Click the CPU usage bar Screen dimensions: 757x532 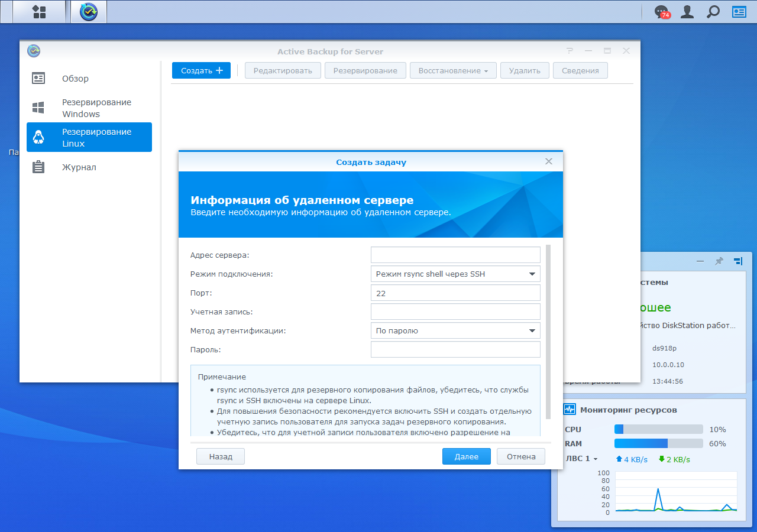659,429
